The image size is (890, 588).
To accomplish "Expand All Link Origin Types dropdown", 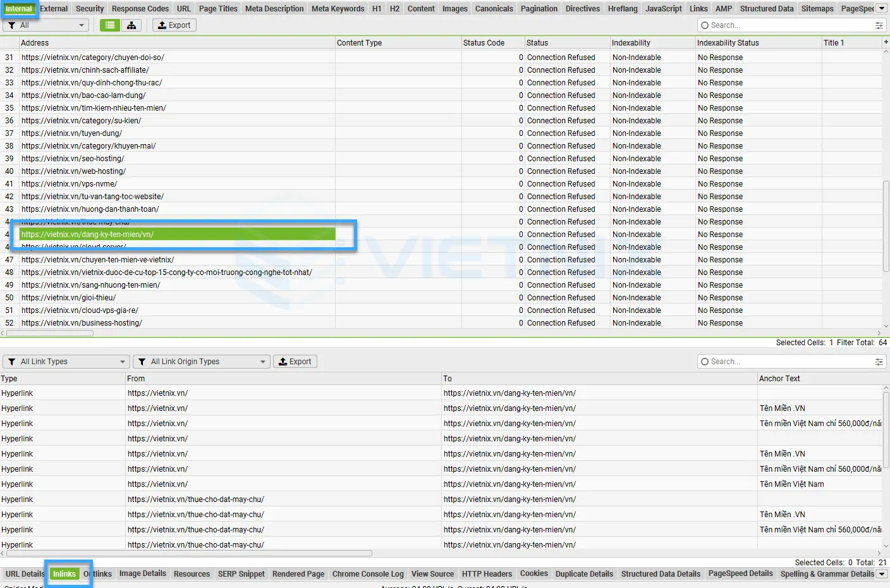I will click(202, 362).
